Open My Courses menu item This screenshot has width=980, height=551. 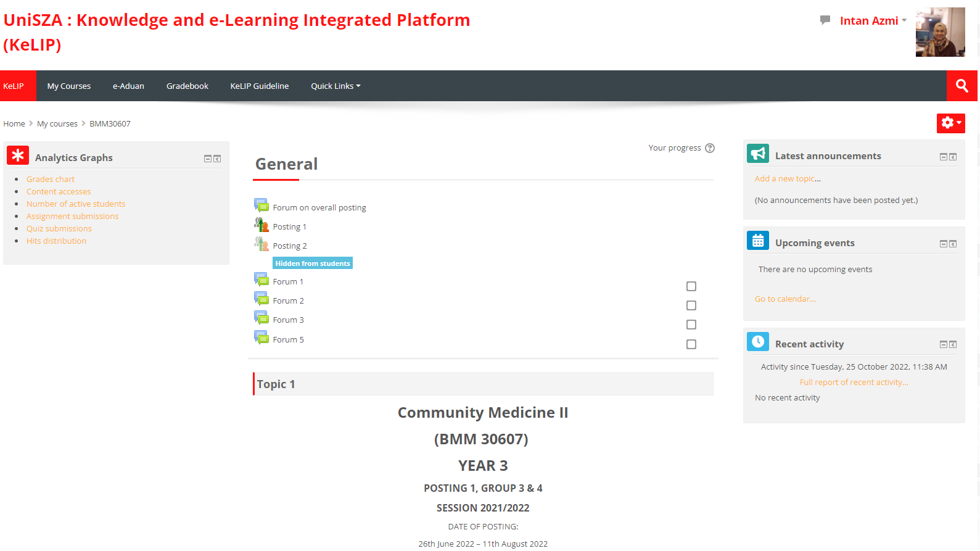[69, 86]
